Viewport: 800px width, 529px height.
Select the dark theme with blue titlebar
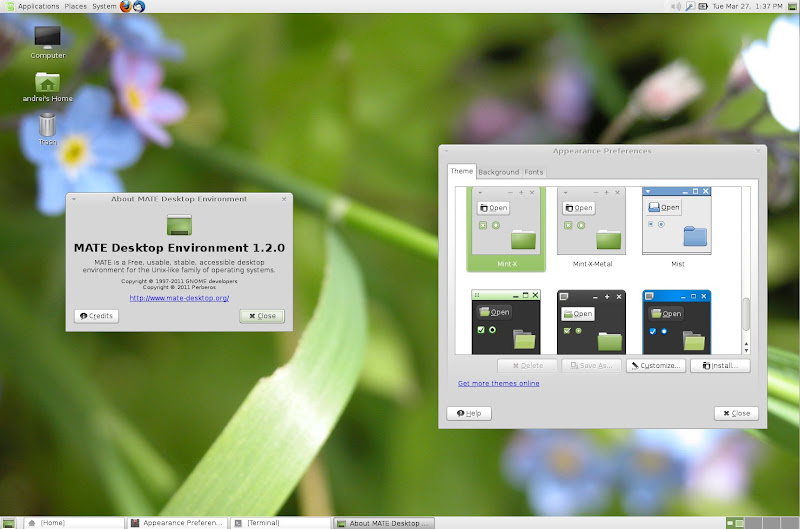677,322
